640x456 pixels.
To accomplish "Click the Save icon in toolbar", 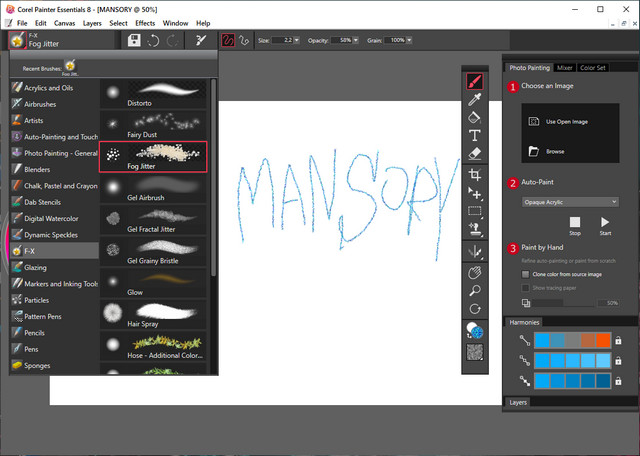I will pos(134,40).
